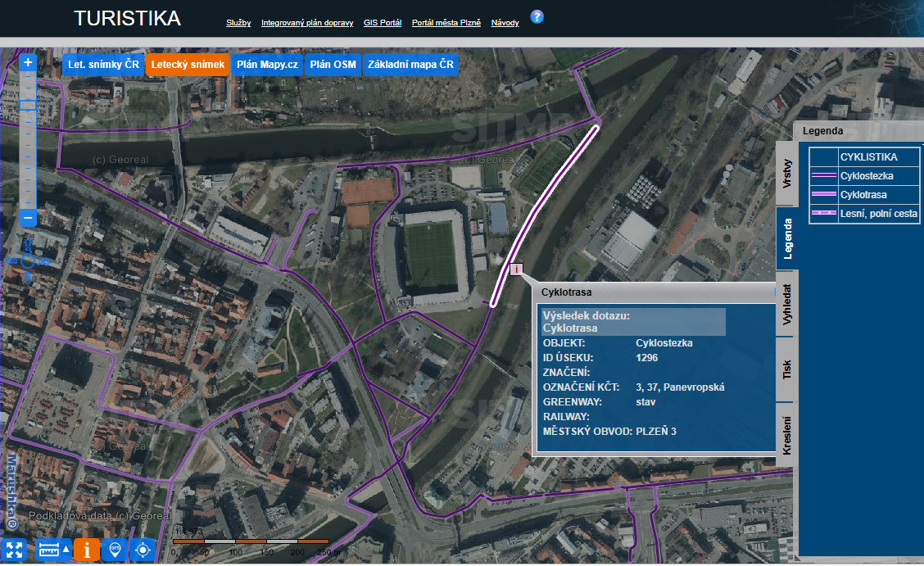Click the info marker on the cycle route
924x566 pixels.
(516, 269)
